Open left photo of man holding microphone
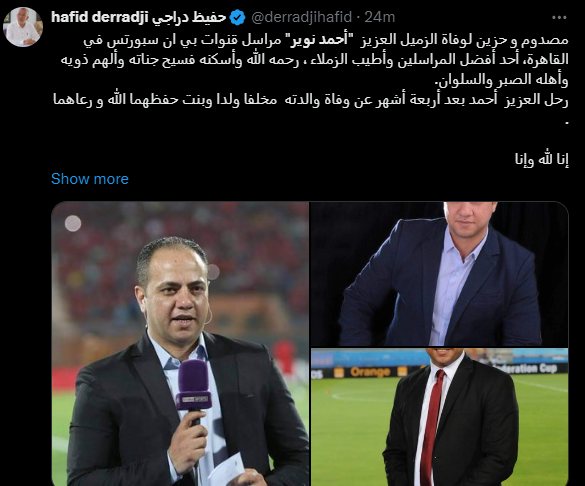This screenshot has height=486, width=585. pos(180,344)
